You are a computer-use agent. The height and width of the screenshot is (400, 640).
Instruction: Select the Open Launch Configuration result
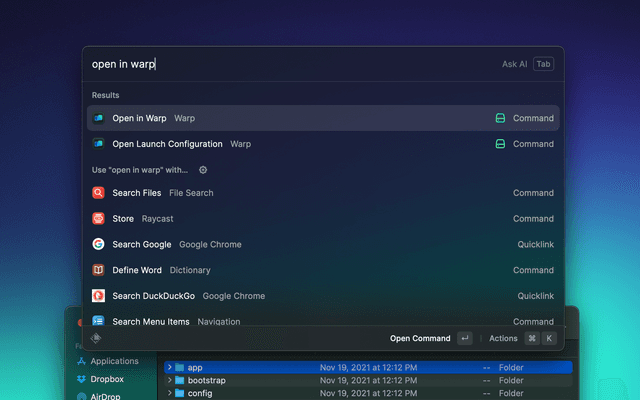click(323, 144)
